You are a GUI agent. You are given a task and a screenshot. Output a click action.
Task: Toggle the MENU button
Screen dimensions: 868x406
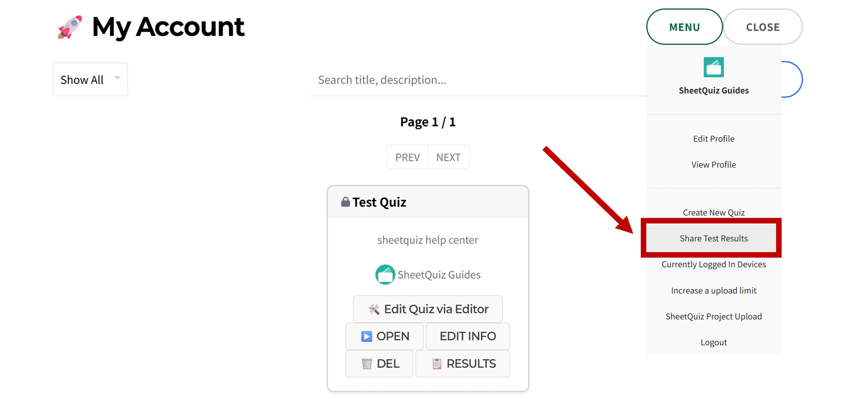(684, 27)
